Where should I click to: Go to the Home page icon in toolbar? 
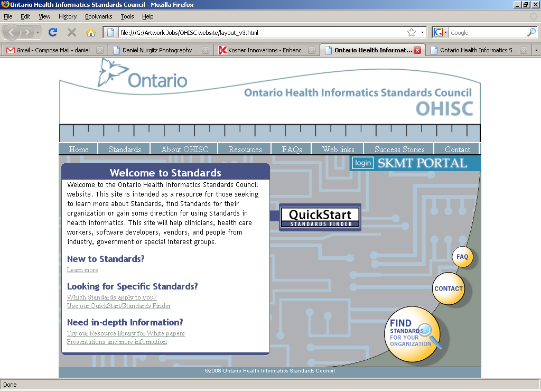(x=91, y=32)
